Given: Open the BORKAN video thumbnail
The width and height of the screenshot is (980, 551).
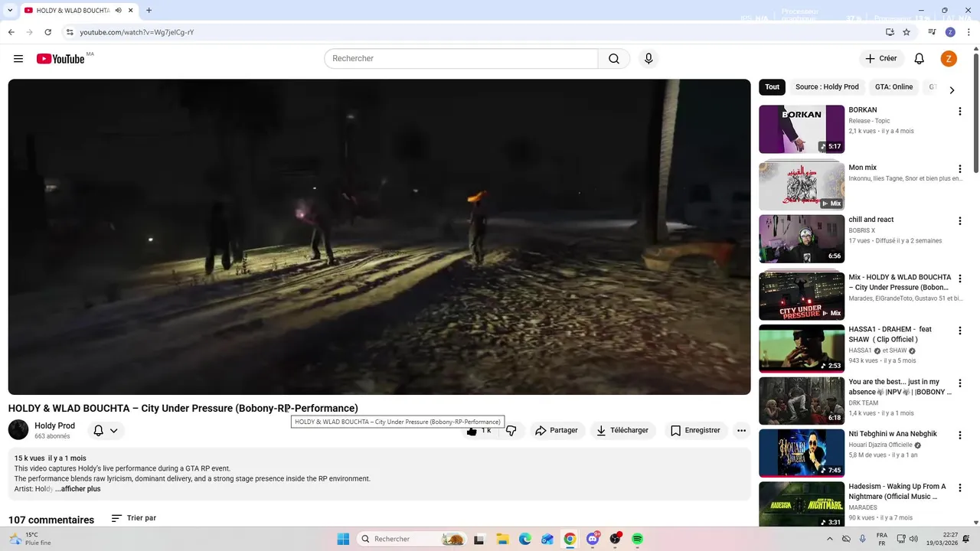Looking at the screenshot, I should pos(802,129).
